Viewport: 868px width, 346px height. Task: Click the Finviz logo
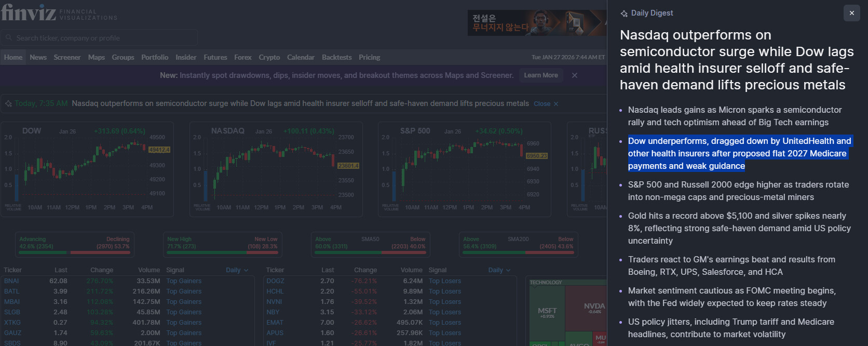(29, 12)
